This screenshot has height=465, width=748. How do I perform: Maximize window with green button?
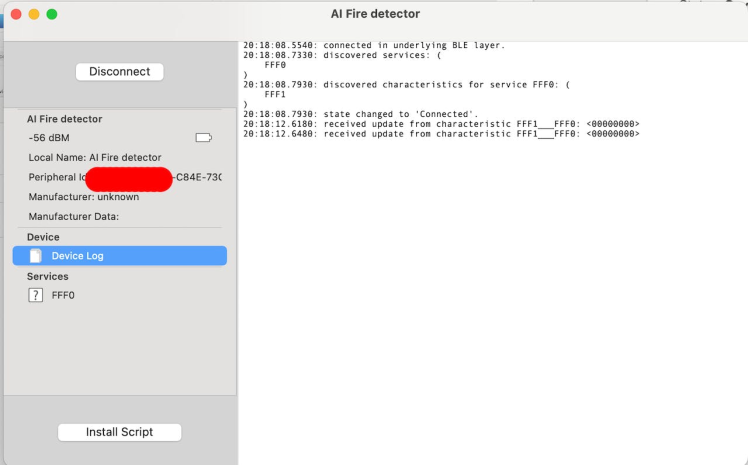click(52, 14)
